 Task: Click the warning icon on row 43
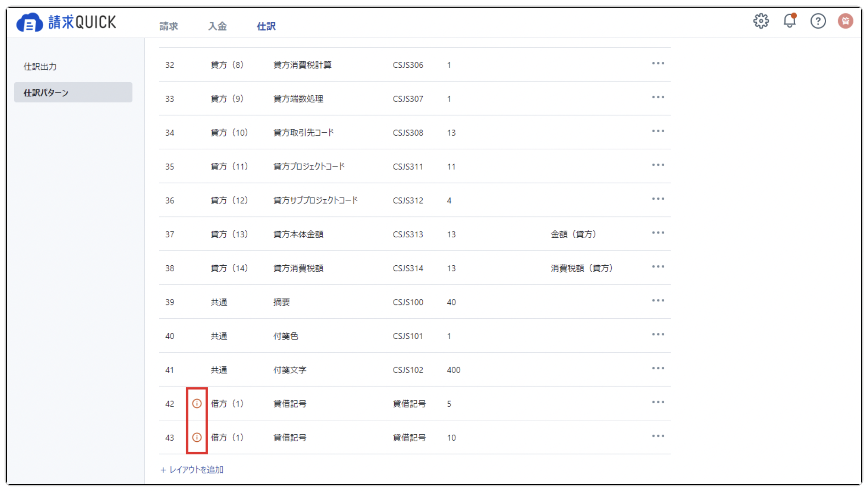[197, 437]
